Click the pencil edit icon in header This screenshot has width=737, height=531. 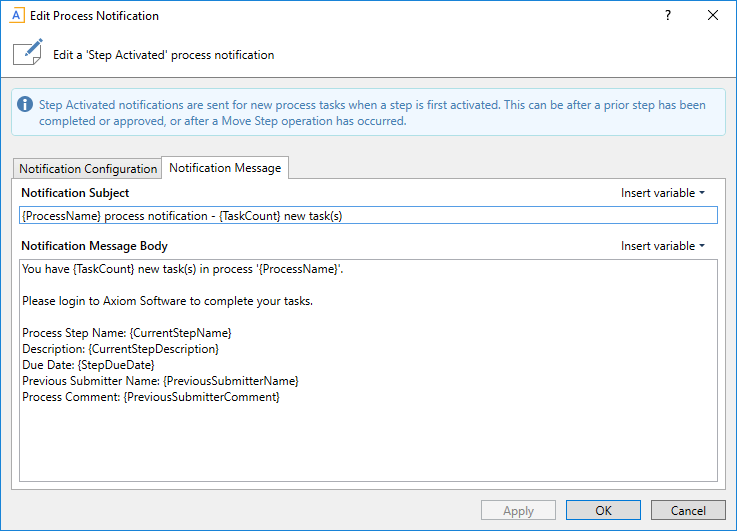tap(28, 54)
